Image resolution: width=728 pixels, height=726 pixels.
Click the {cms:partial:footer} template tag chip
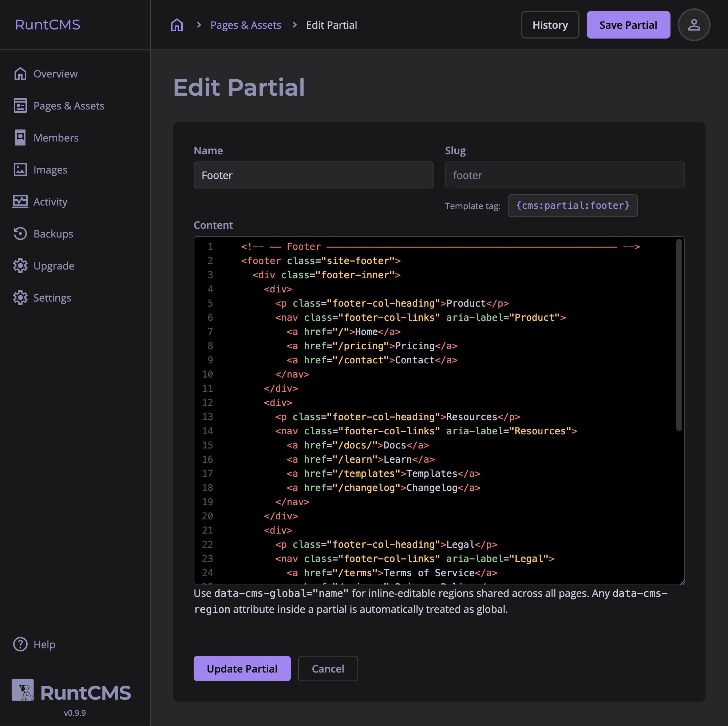572,205
